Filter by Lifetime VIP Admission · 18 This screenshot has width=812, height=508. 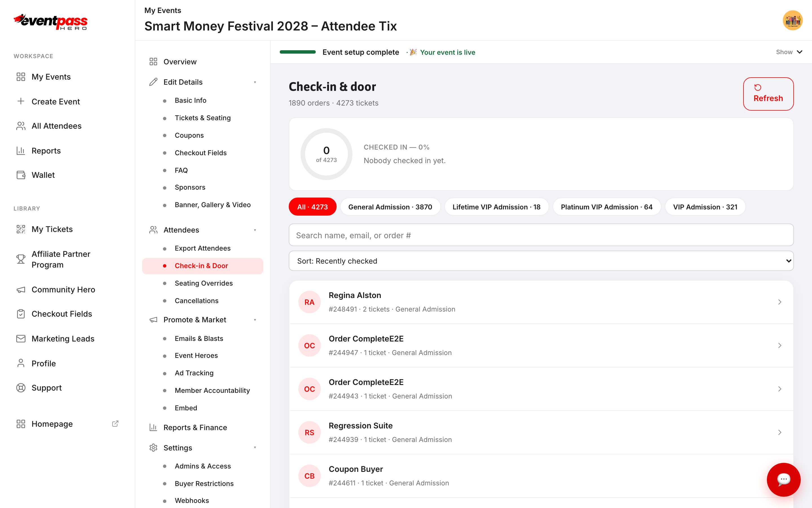point(496,207)
